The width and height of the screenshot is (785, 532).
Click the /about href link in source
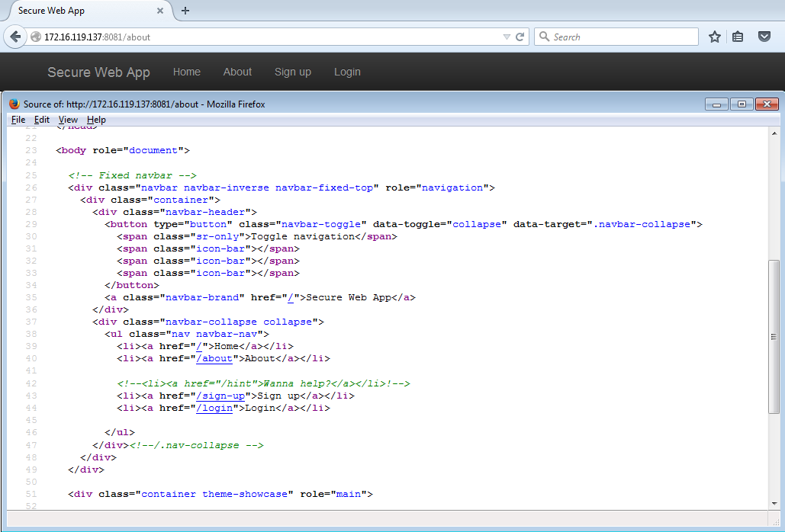tap(214, 358)
